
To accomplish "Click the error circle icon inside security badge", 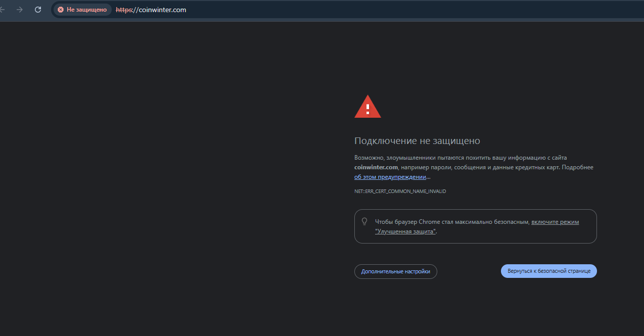I will pyautogui.click(x=61, y=9).
